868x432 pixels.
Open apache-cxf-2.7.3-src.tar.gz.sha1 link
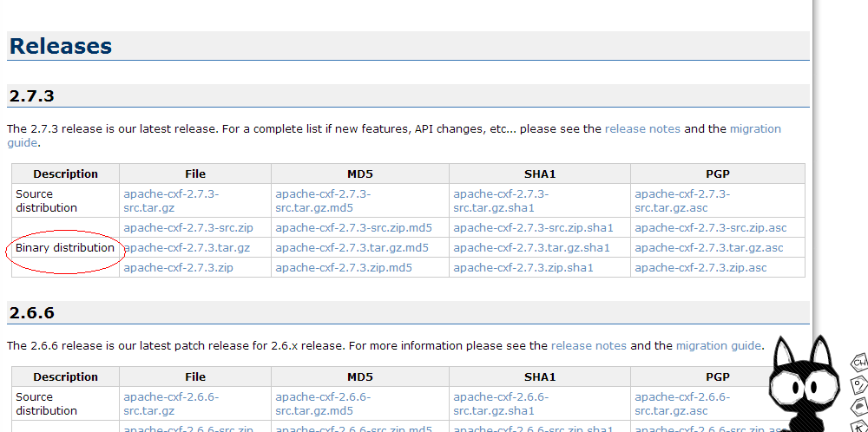(501, 200)
